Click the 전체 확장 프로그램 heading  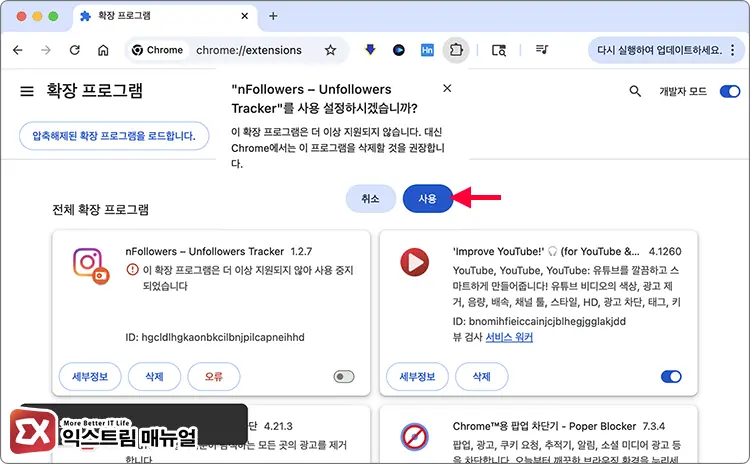[x=100, y=210]
